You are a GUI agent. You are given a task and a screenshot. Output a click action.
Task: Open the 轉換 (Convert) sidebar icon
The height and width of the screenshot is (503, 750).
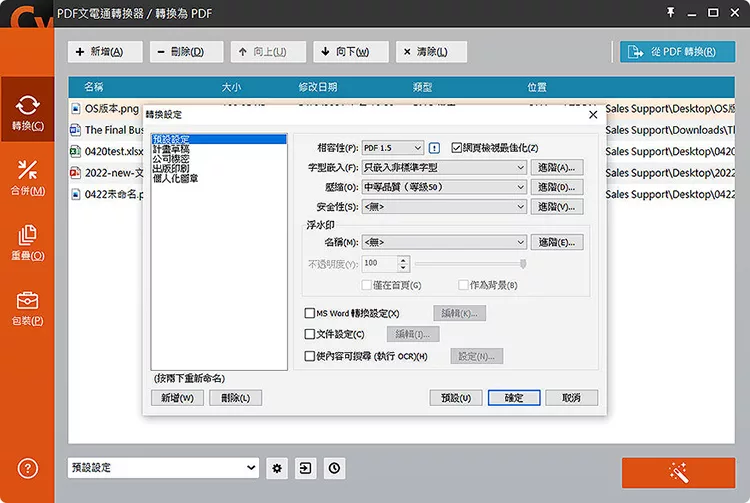point(27,112)
